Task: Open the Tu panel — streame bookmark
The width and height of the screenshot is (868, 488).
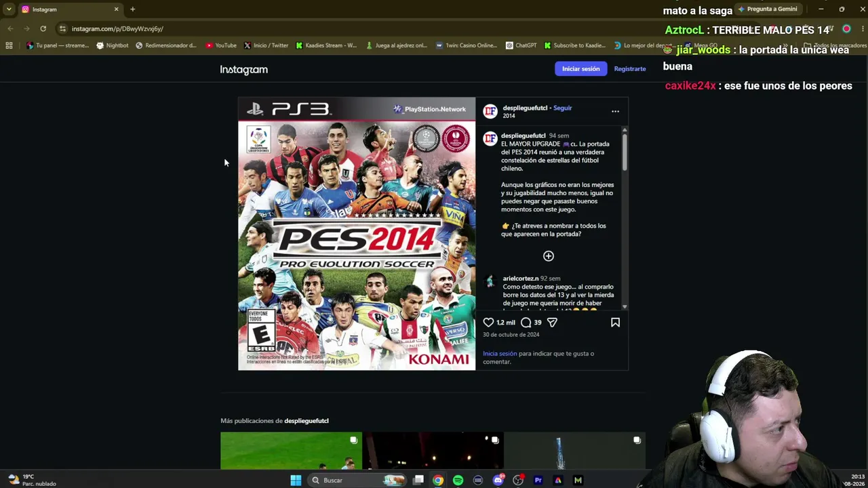Action: (x=58, y=45)
